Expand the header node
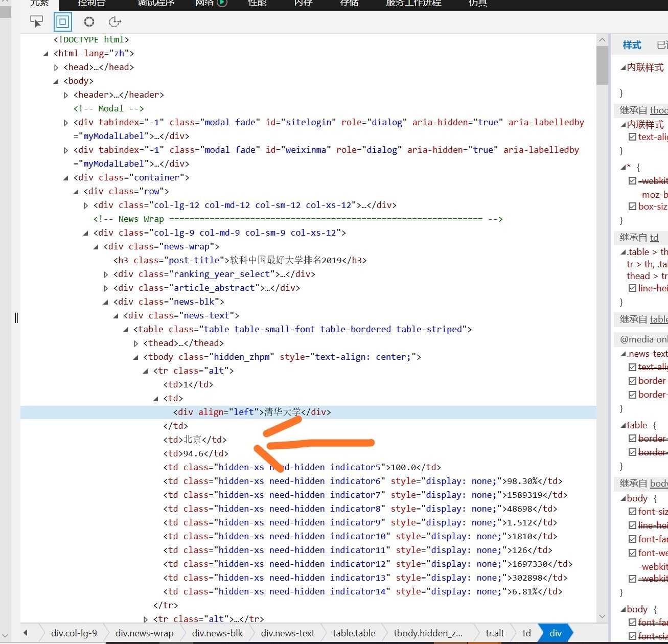 [66, 95]
